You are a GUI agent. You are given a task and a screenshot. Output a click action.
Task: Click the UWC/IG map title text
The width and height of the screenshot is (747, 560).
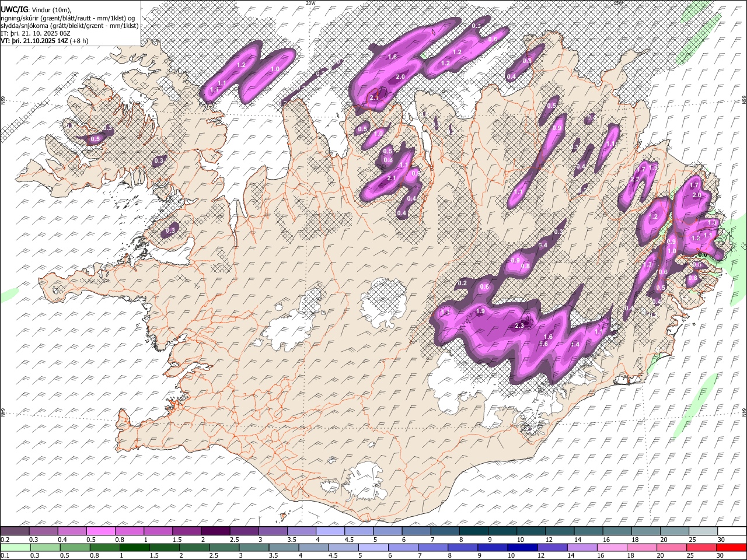pos(14,9)
